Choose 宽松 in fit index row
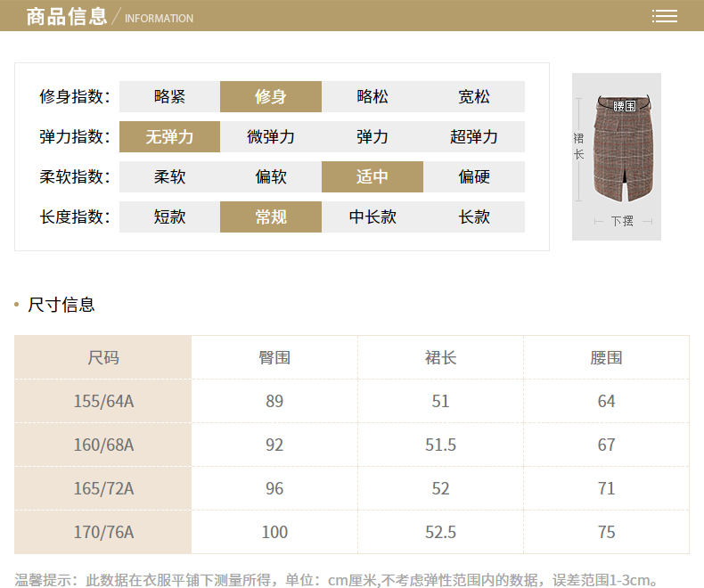Image resolution: width=704 pixels, height=588 pixels. coord(474,97)
